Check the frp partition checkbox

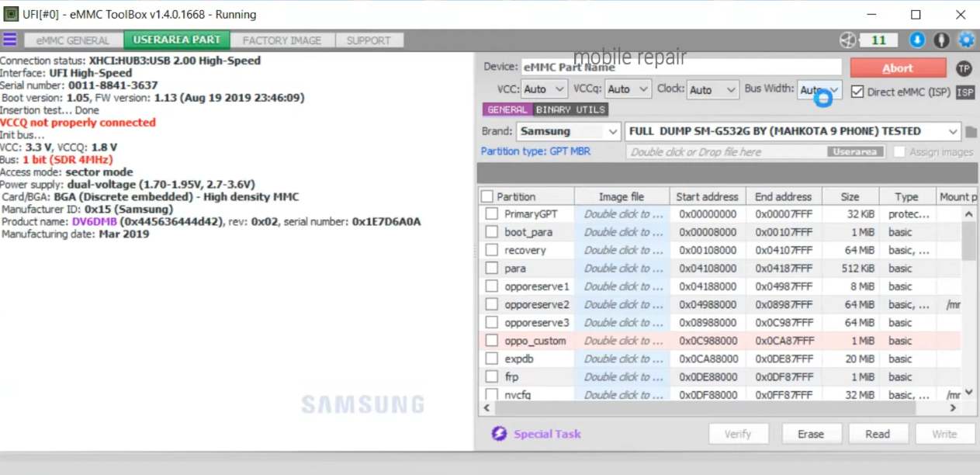pyautogui.click(x=491, y=376)
